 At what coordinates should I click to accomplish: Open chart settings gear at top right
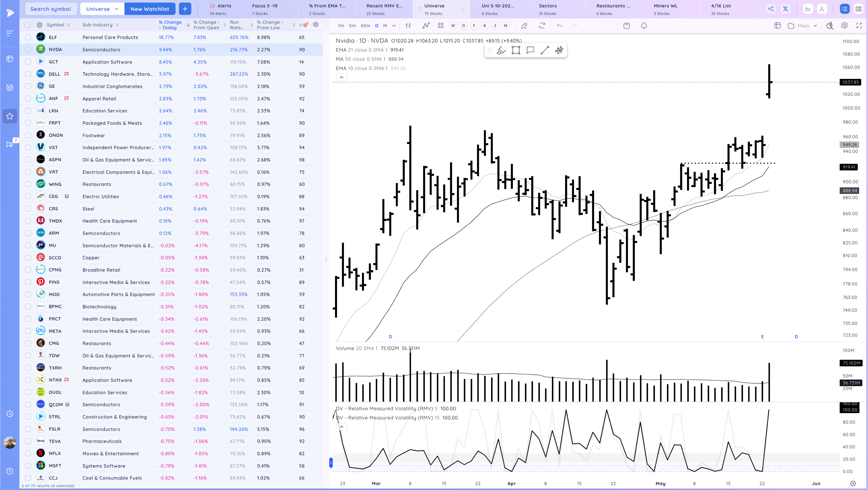point(844,26)
